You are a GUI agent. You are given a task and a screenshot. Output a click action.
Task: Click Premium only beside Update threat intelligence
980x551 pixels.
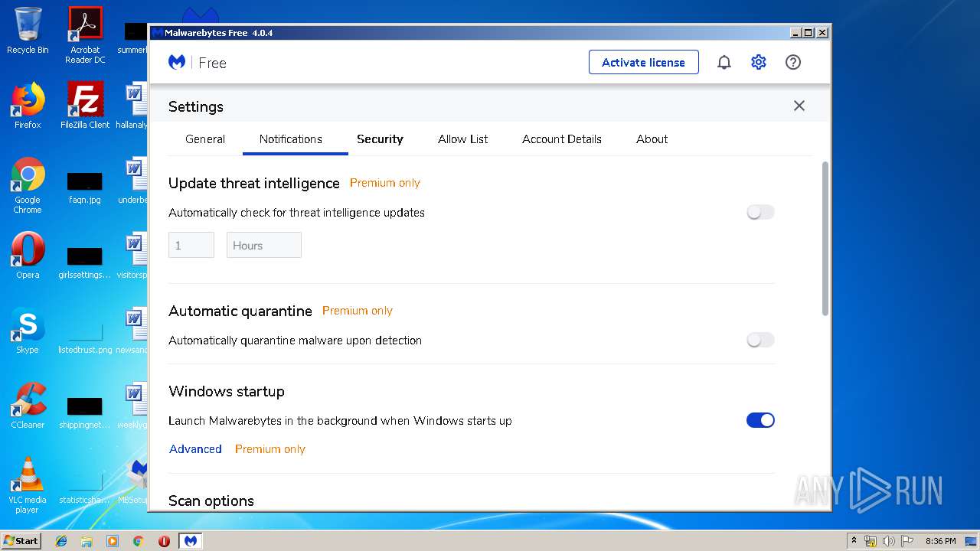[x=385, y=183]
